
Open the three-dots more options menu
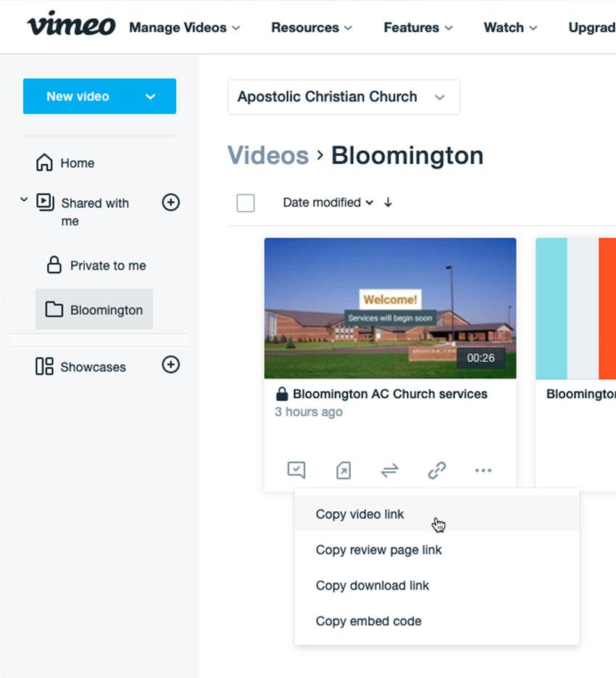[483, 470]
